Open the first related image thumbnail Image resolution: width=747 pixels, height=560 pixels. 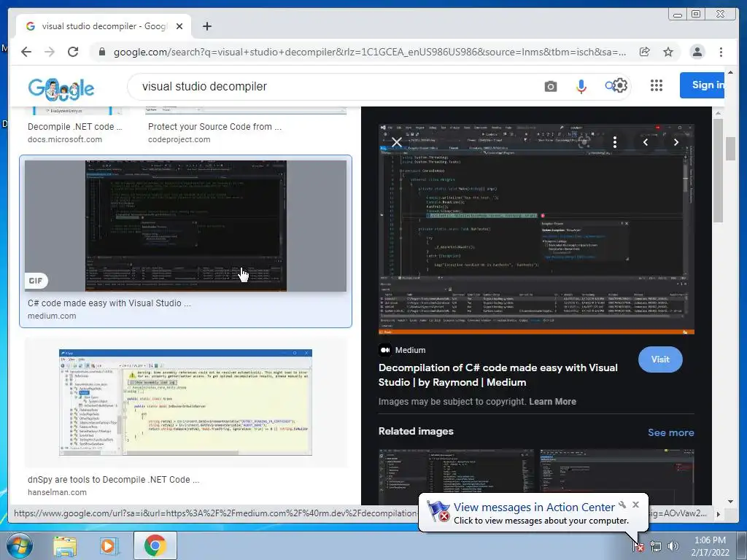tap(457, 476)
